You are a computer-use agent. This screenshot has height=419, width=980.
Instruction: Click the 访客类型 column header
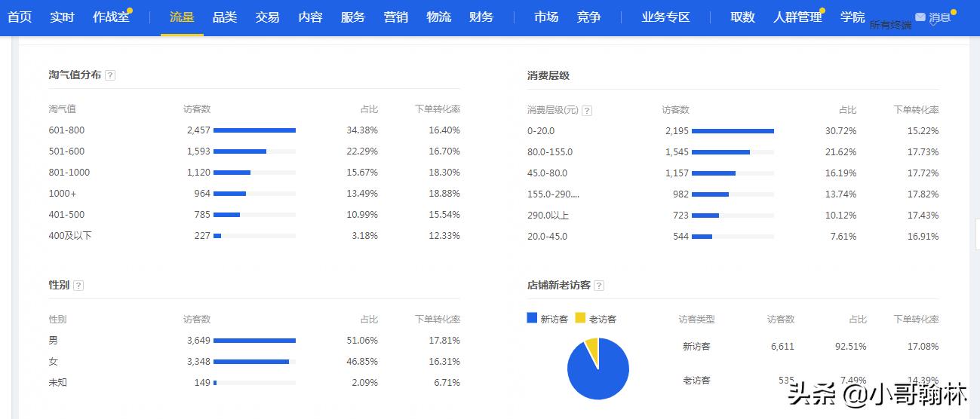(696, 320)
